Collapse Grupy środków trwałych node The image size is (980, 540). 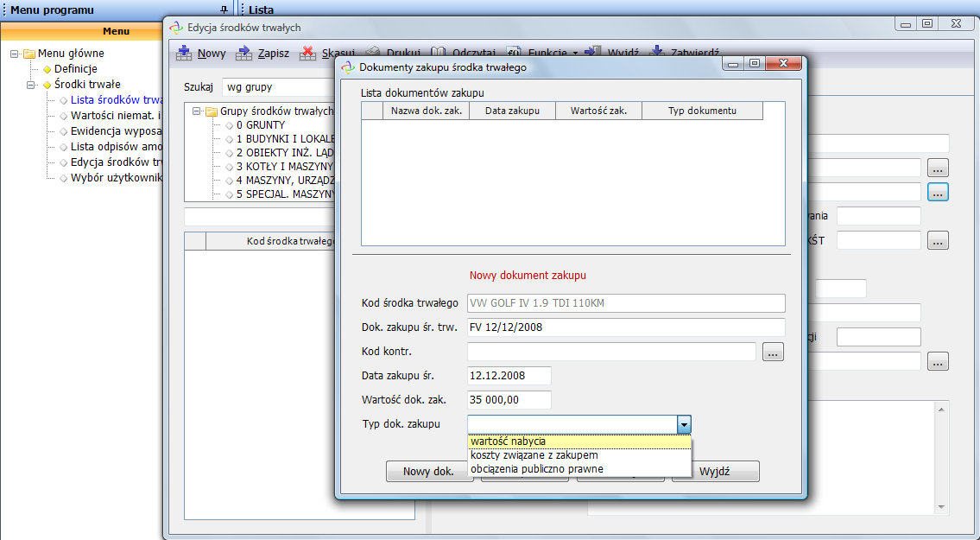tap(196, 111)
